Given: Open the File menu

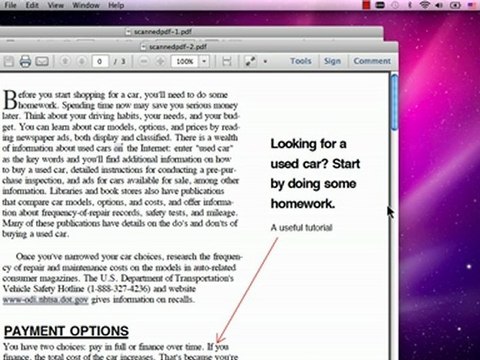Looking at the screenshot, I should pyautogui.click(x=10, y=5).
